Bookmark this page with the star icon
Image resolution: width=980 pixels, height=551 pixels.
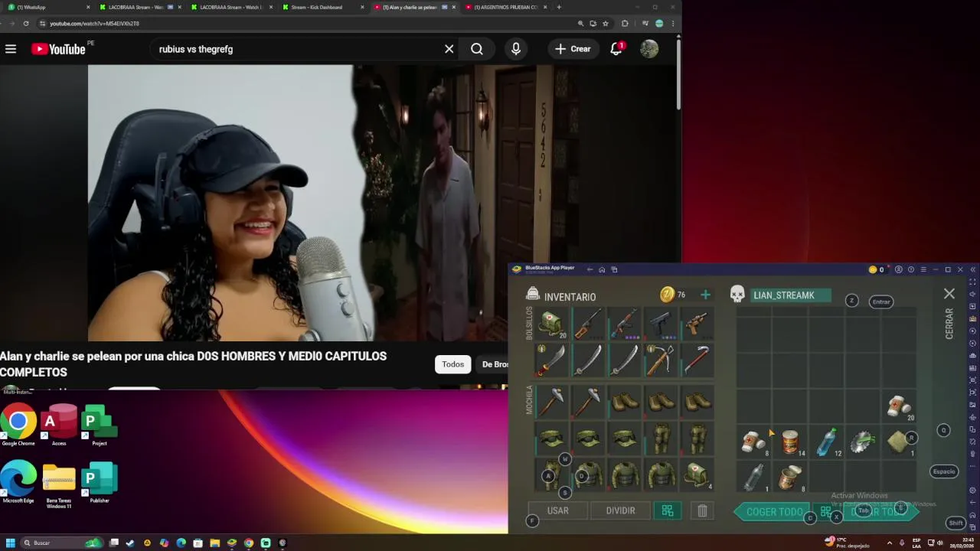click(605, 23)
